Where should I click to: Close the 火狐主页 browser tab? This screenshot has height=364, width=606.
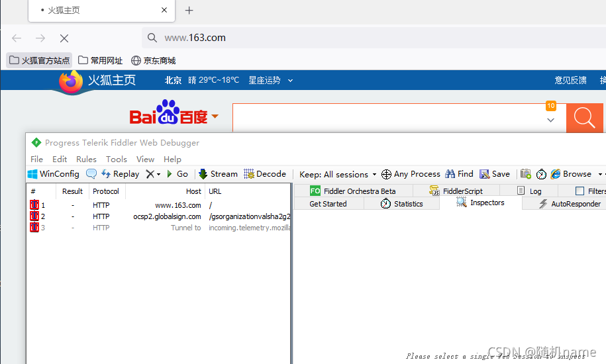click(164, 10)
